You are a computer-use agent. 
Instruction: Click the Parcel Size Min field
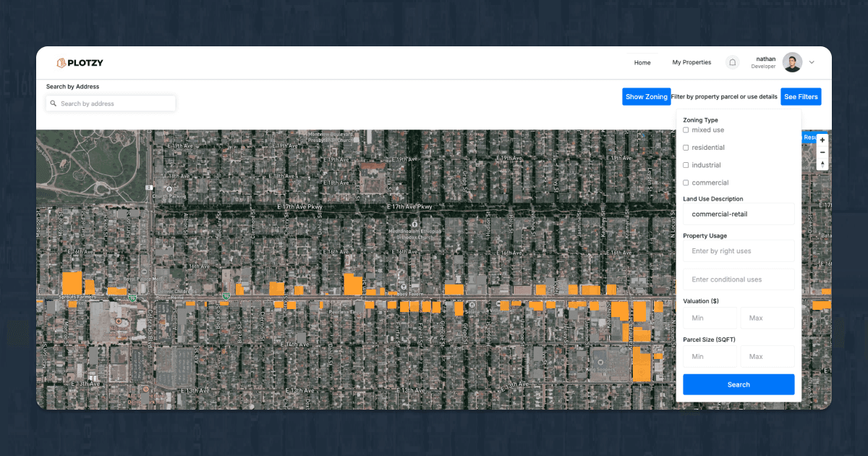point(710,356)
